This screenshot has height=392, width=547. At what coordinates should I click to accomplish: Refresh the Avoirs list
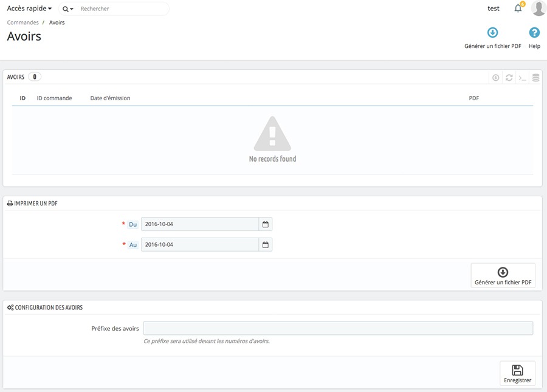coord(509,78)
